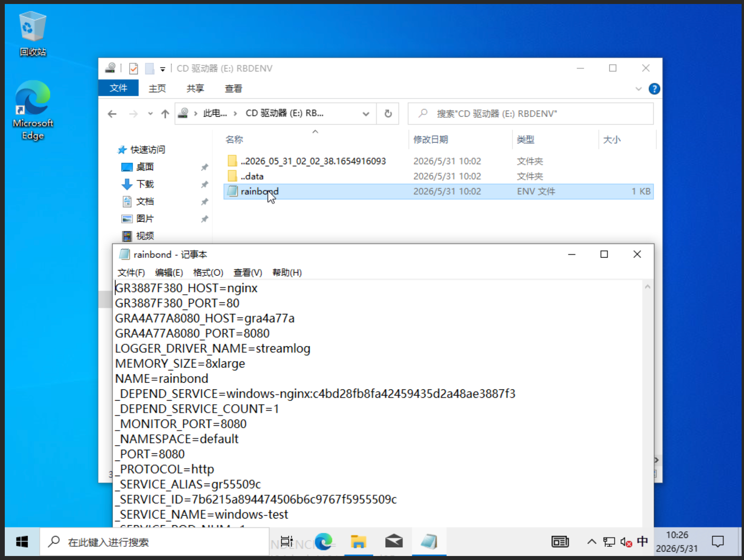
Task: Unpin 下载 using its pin icon
Action: pos(205,184)
